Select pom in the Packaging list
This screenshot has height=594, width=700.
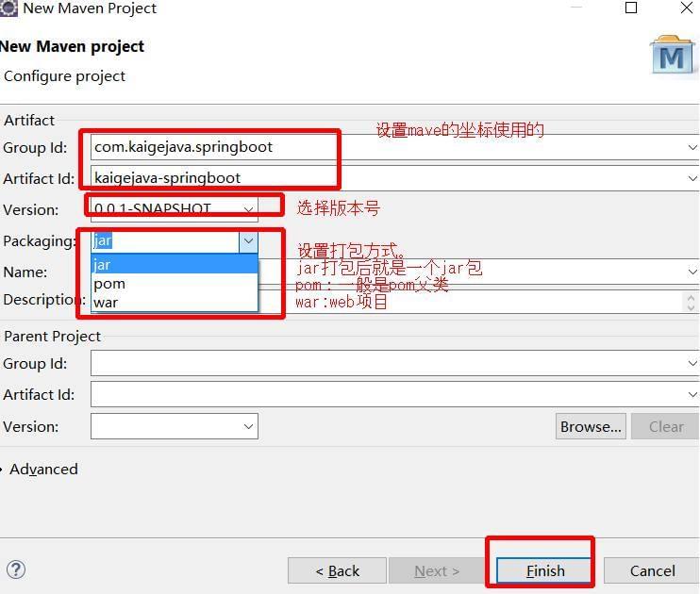[x=175, y=284]
